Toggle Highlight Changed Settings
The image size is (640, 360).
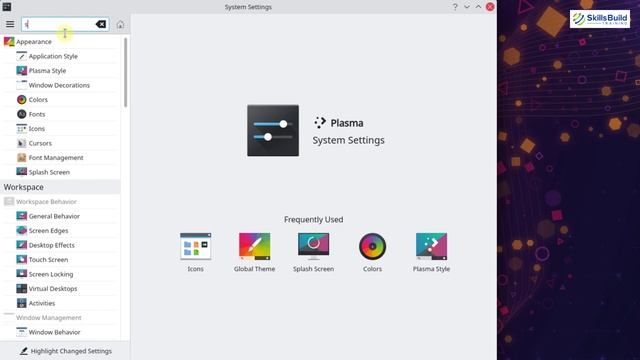(66, 351)
